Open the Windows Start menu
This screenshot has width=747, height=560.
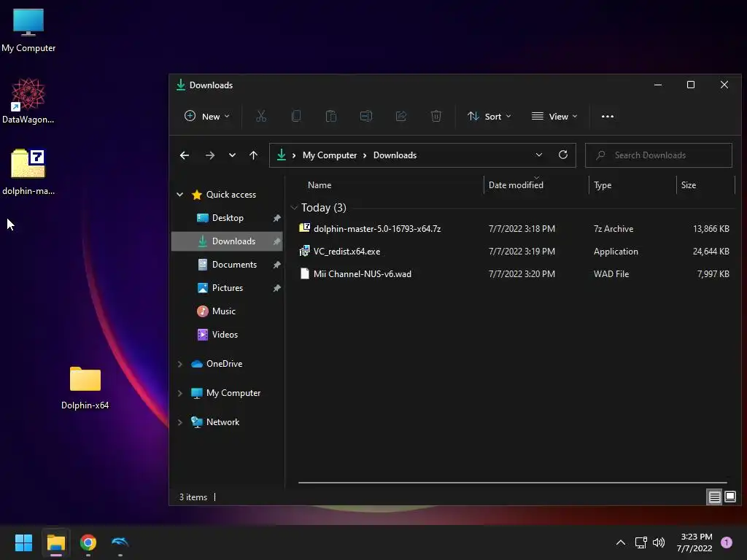[x=23, y=542]
